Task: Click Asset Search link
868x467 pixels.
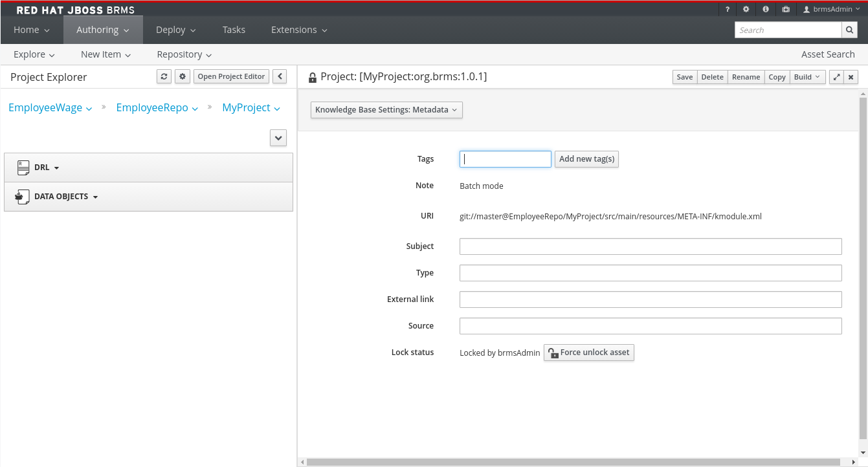Action: 828,54
